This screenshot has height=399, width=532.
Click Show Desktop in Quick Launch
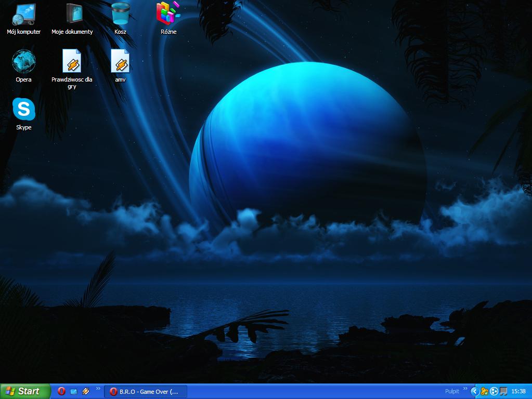point(74,392)
